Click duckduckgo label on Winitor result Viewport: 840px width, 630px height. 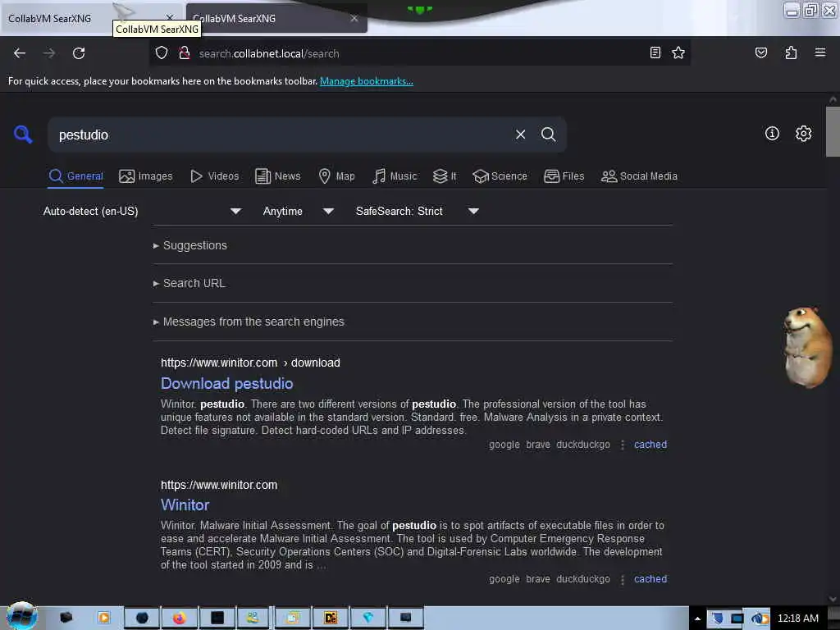[x=583, y=579]
